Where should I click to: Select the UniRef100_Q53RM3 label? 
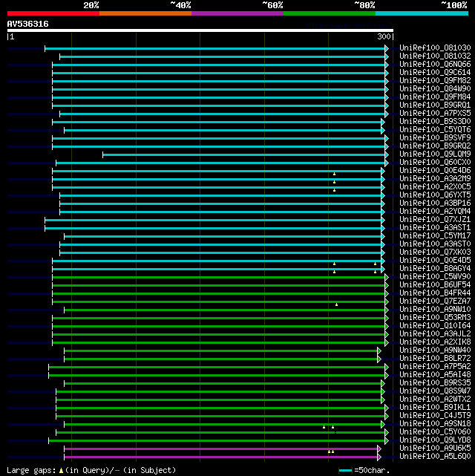coord(435,318)
